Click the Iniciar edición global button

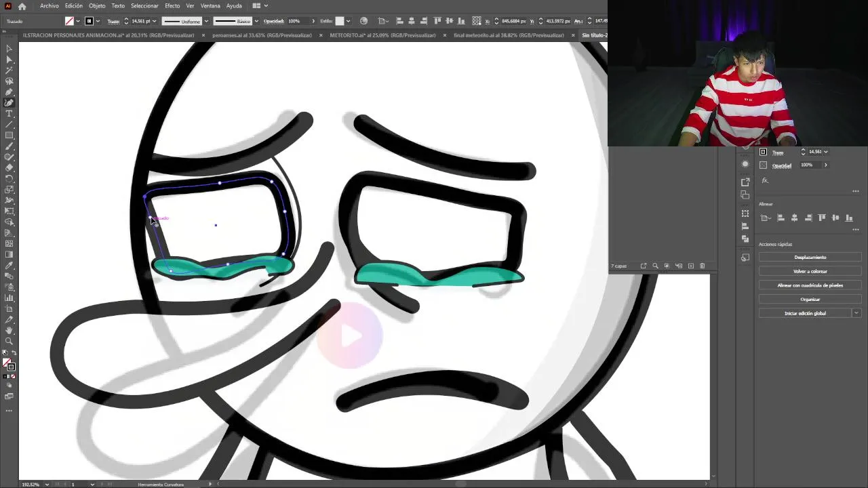click(x=805, y=313)
